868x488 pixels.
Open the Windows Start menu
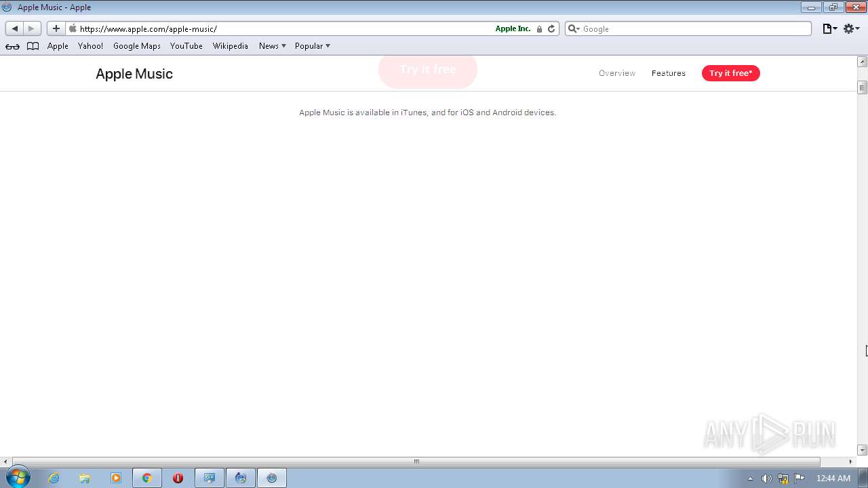click(x=18, y=478)
